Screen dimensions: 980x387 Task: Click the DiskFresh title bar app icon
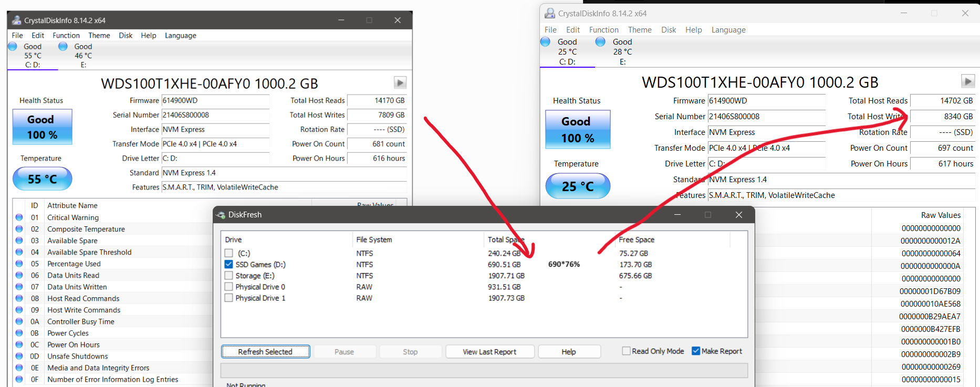click(x=221, y=215)
